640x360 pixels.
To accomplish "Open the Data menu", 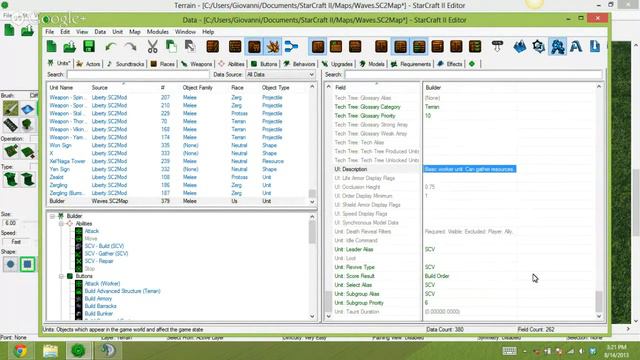I will 100,32.
